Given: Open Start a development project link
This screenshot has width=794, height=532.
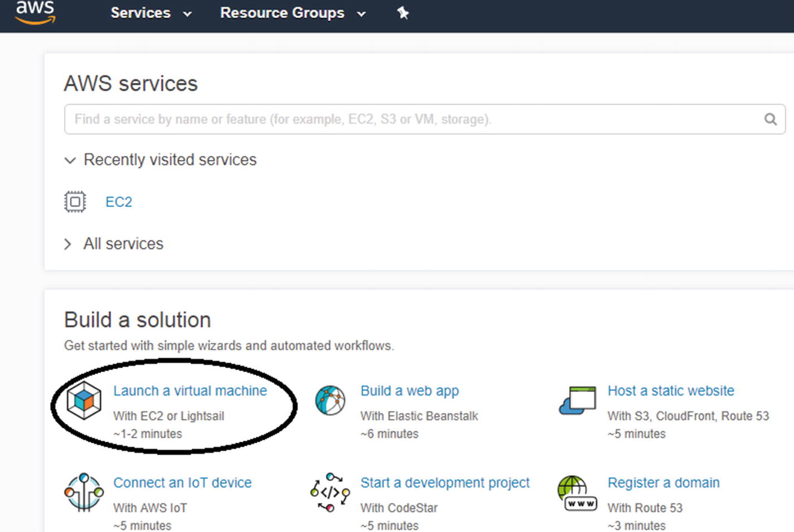Looking at the screenshot, I should tap(445, 483).
